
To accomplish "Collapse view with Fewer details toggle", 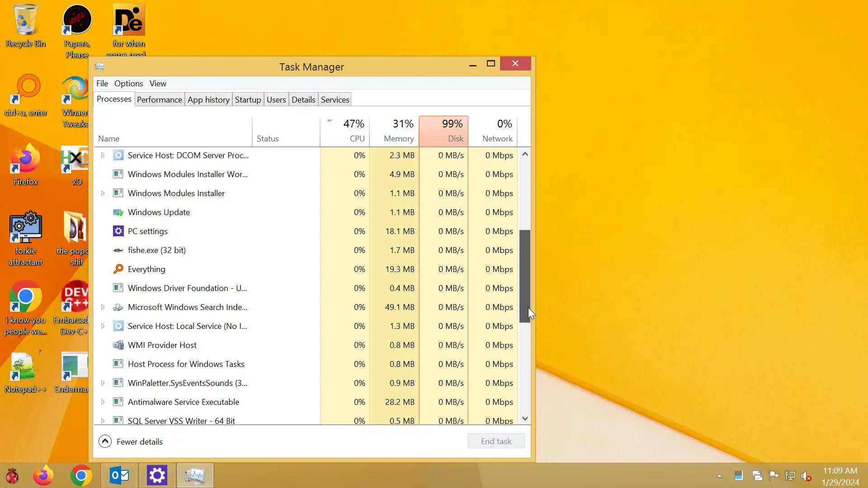I will pos(105,441).
